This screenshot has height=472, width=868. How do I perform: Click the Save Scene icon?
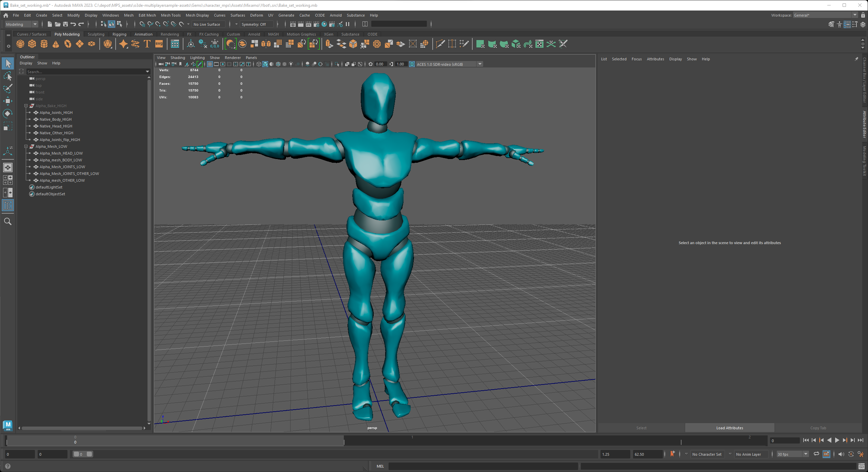tap(65, 24)
